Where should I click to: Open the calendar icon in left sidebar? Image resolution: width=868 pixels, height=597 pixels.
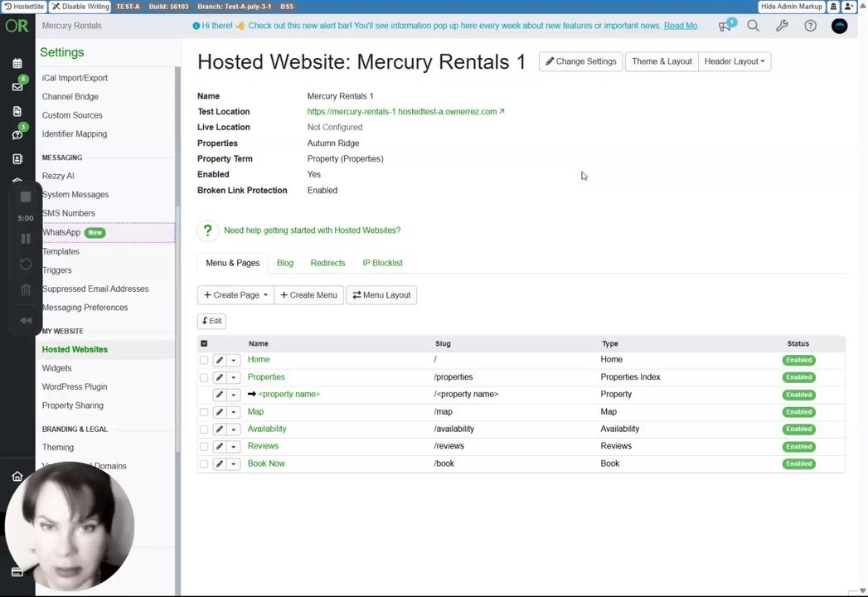pos(17,63)
